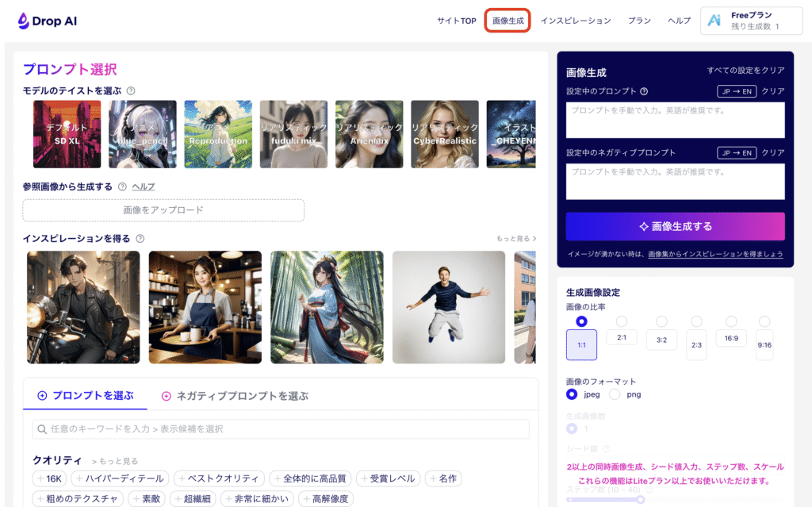Select the デフォルト SD XL model thumbnail
812x507 pixels.
tap(67, 134)
